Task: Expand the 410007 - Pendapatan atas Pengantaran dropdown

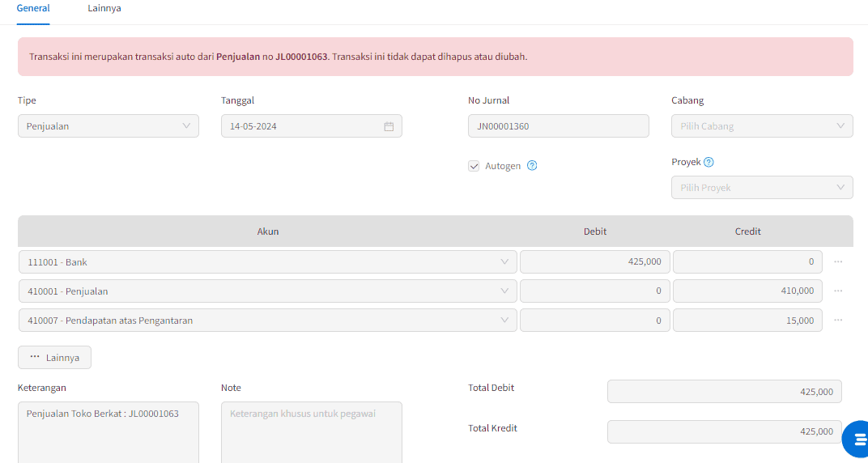Action: tap(268, 321)
